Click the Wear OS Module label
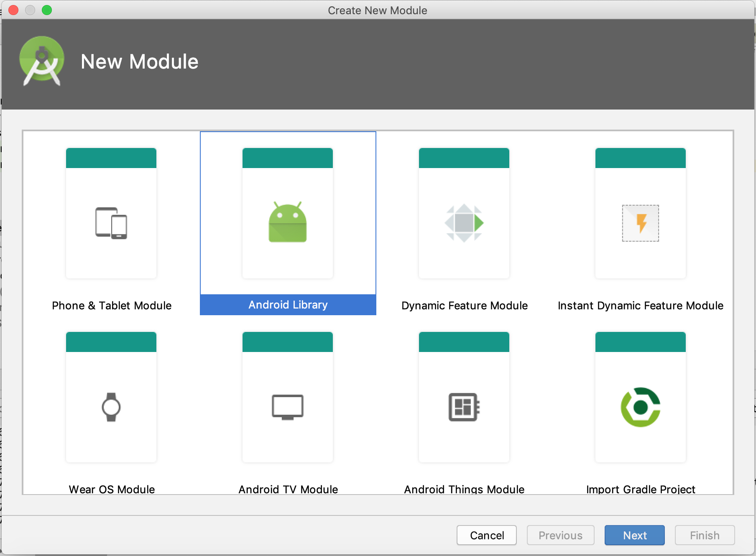 [x=112, y=489]
